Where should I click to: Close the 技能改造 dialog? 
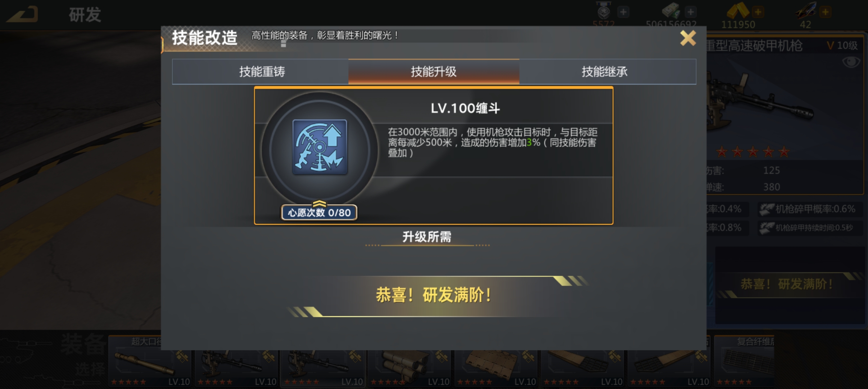688,38
